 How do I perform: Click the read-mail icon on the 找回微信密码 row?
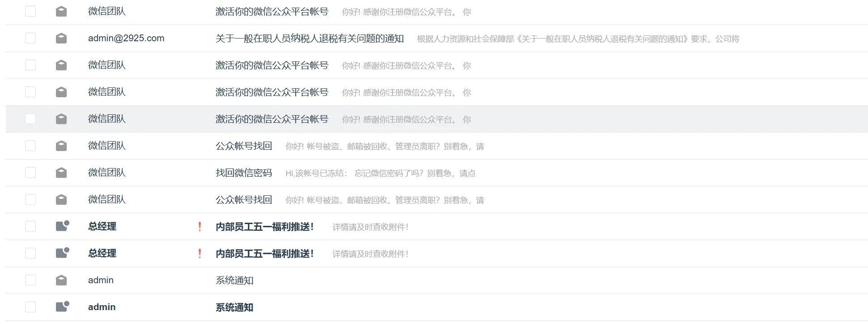click(x=61, y=173)
